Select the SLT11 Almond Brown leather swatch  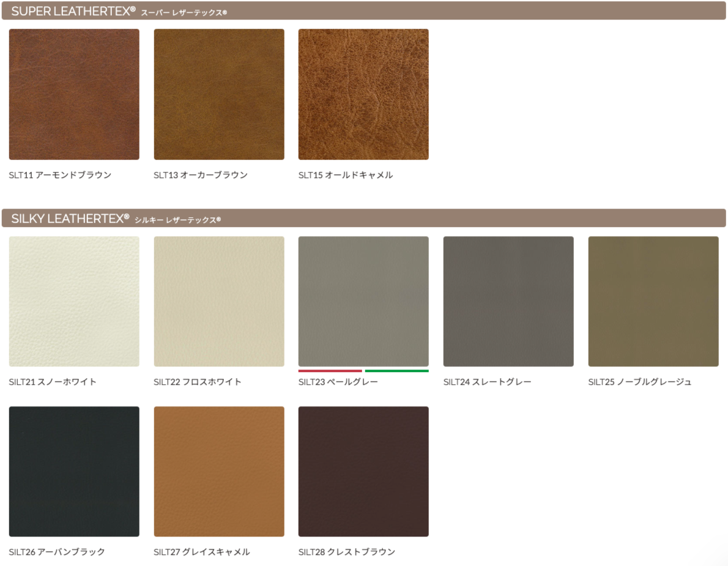[74, 94]
